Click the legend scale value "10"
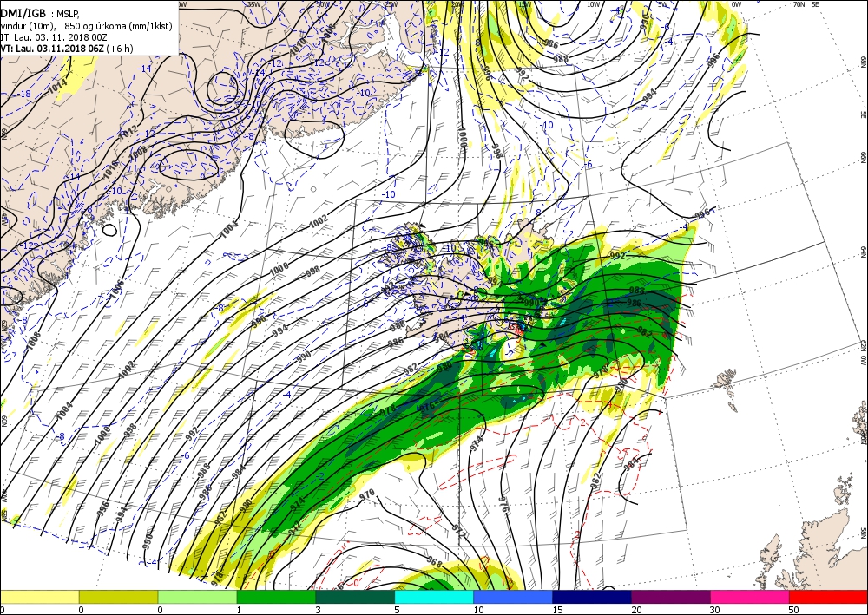Image resolution: width=868 pixels, height=615 pixels. coord(478,610)
